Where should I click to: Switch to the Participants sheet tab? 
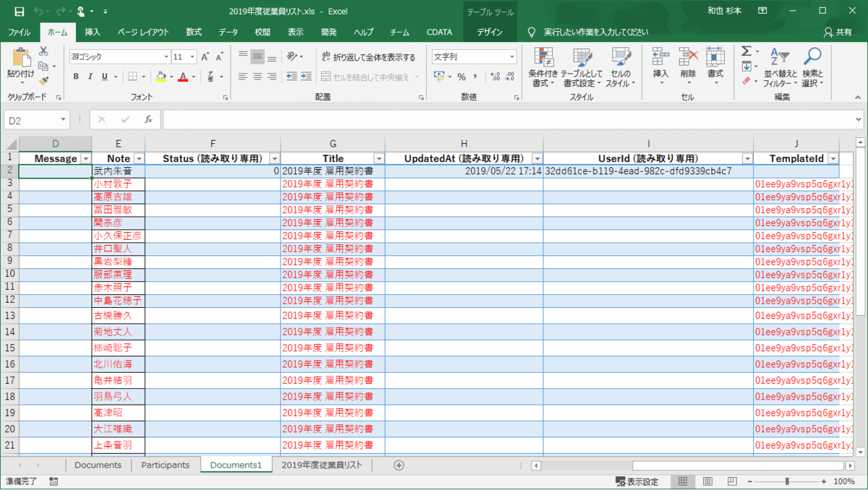click(165, 465)
